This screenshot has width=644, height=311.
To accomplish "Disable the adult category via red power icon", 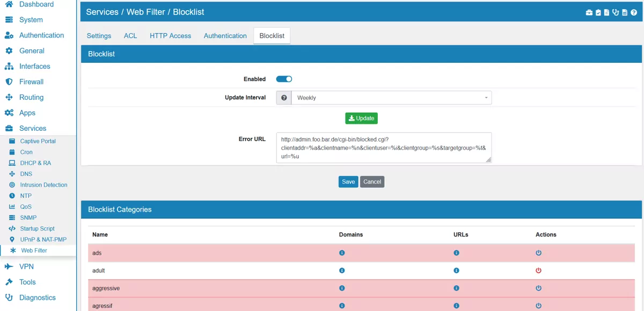I will pos(538,270).
